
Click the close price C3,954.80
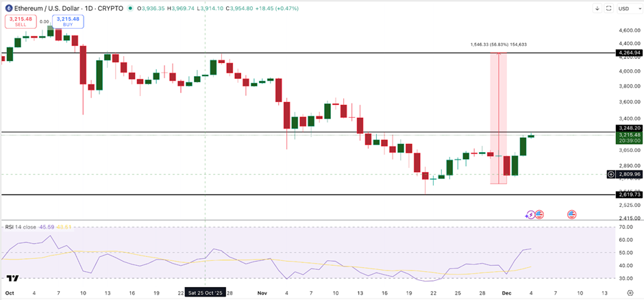(x=240, y=8)
